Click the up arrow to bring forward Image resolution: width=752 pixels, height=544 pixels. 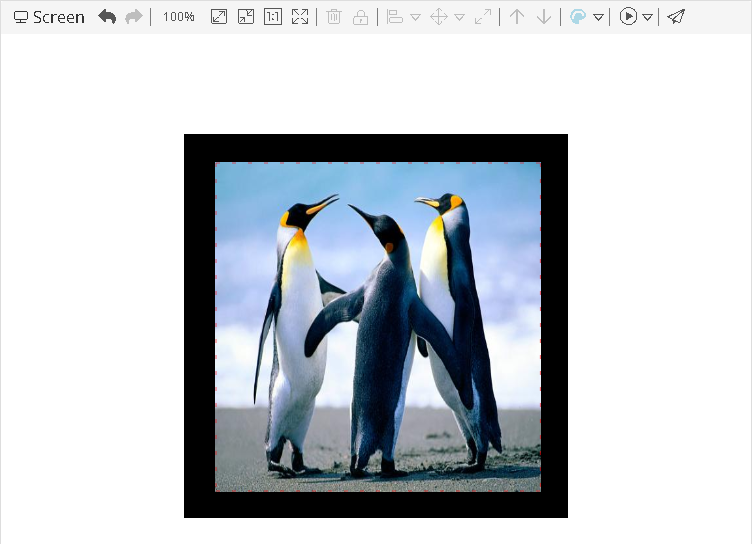(517, 17)
